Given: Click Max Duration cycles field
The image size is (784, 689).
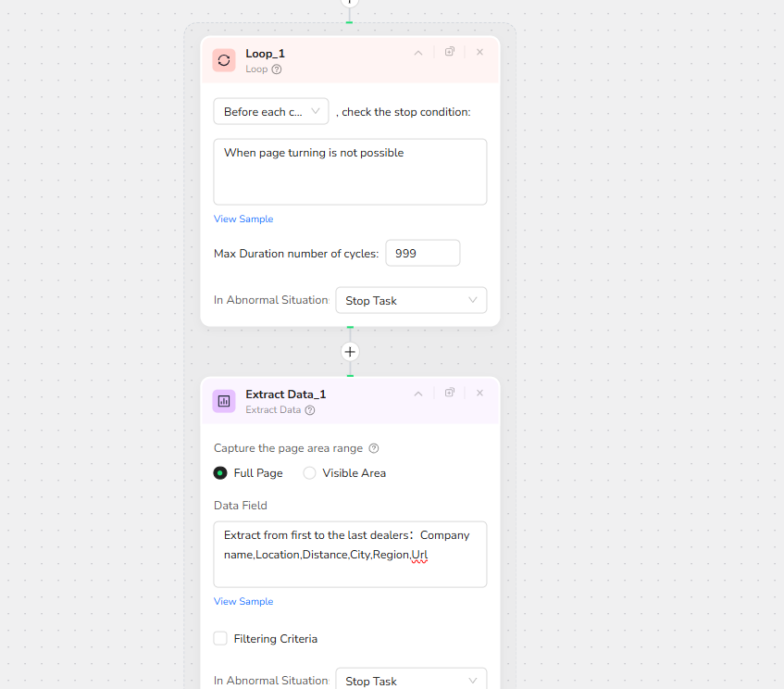Looking at the screenshot, I should click(x=422, y=254).
